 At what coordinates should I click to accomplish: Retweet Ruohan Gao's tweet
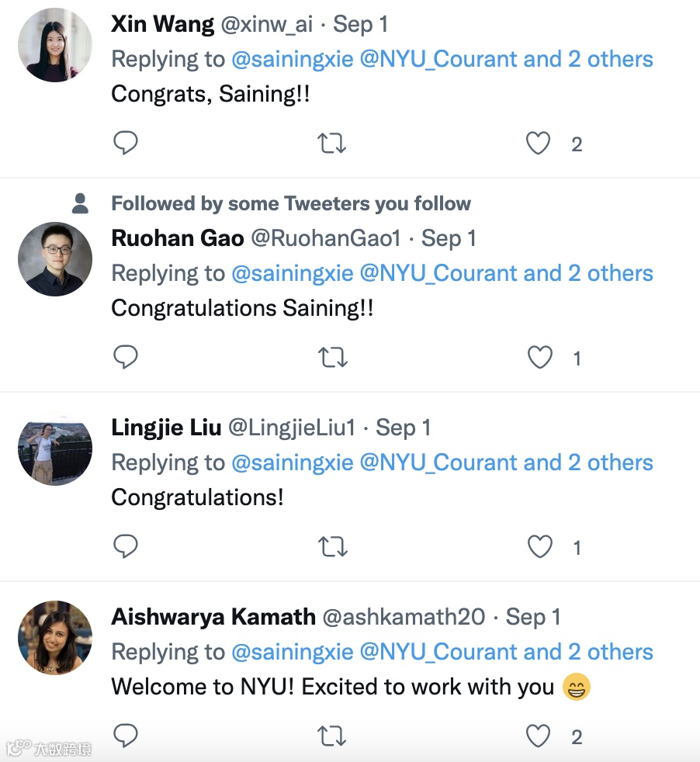(332, 358)
